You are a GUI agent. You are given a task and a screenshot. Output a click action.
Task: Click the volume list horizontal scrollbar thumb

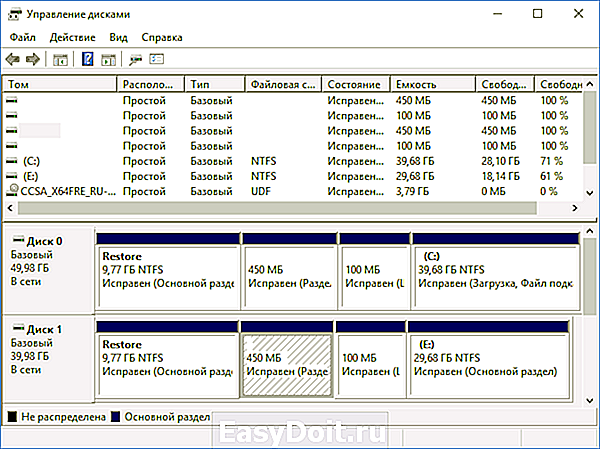click(277, 208)
